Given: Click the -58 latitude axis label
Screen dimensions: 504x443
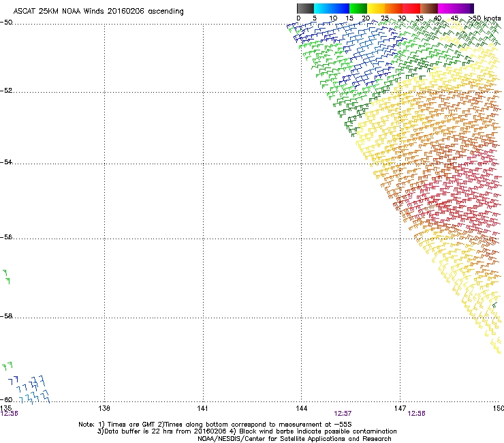Looking at the screenshot, I should (x=6, y=316).
